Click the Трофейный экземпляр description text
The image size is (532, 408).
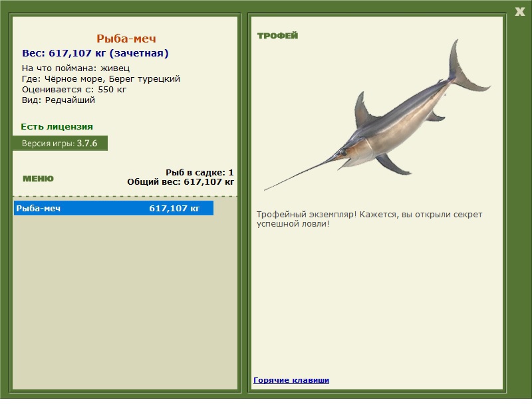click(x=369, y=219)
